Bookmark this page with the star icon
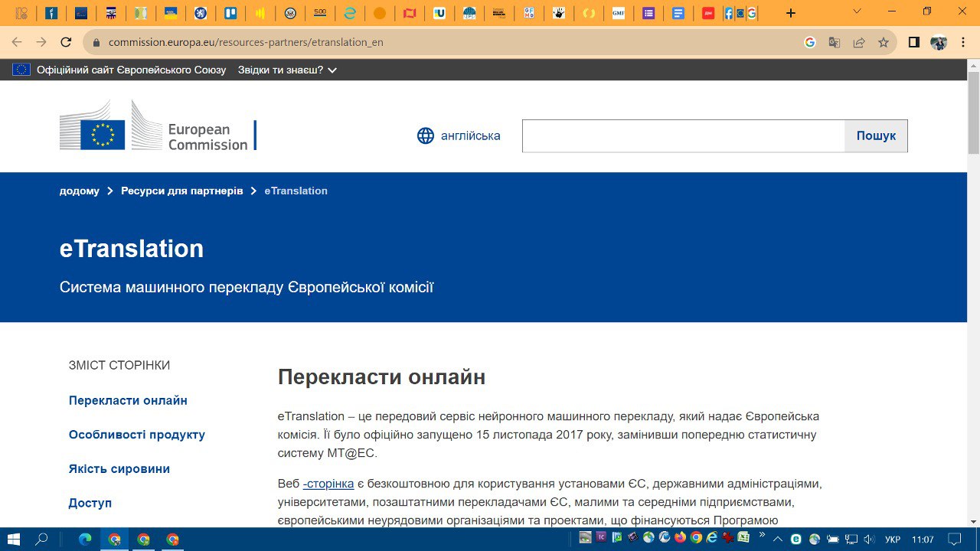980x551 pixels. pos(884,43)
